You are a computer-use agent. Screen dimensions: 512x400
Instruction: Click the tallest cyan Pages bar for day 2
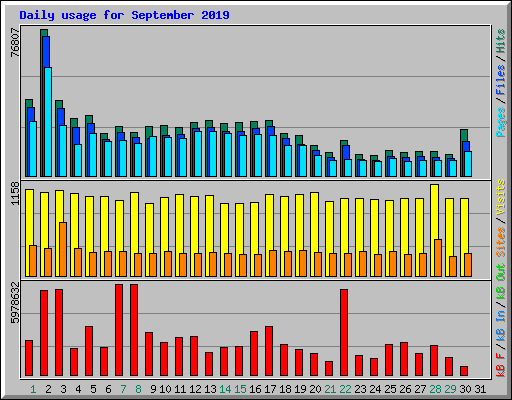48,122
